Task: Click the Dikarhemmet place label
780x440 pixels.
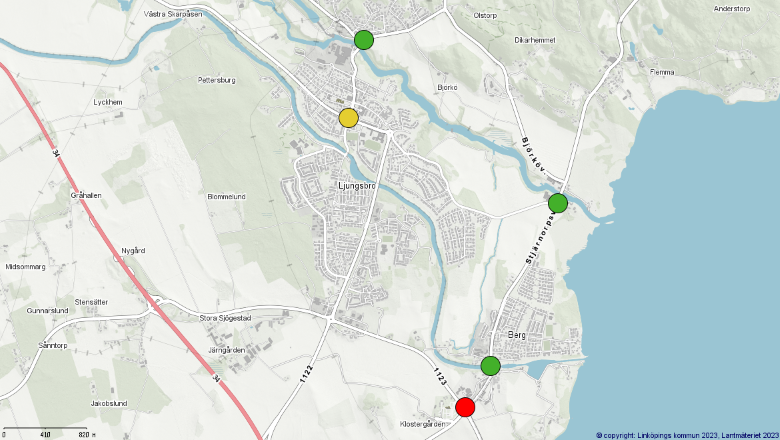Action: pyautogui.click(x=534, y=40)
